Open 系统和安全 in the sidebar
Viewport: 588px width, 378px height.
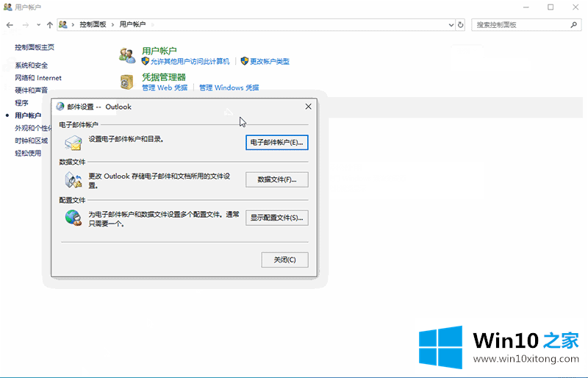tap(31, 65)
